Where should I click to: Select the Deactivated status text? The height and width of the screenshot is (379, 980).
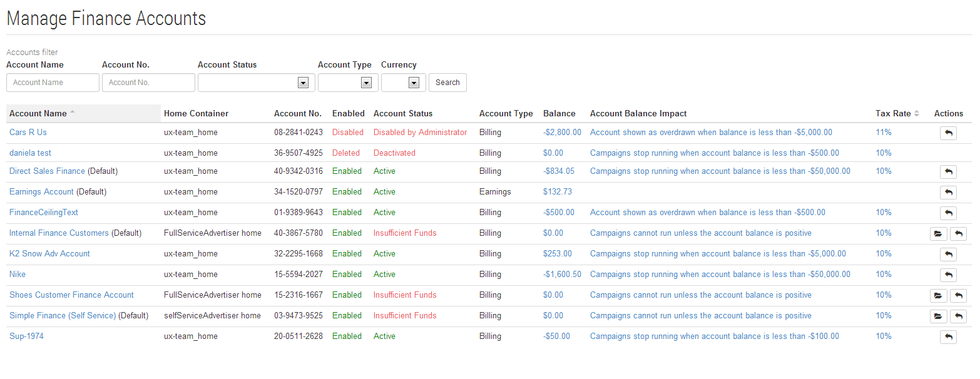(x=394, y=153)
